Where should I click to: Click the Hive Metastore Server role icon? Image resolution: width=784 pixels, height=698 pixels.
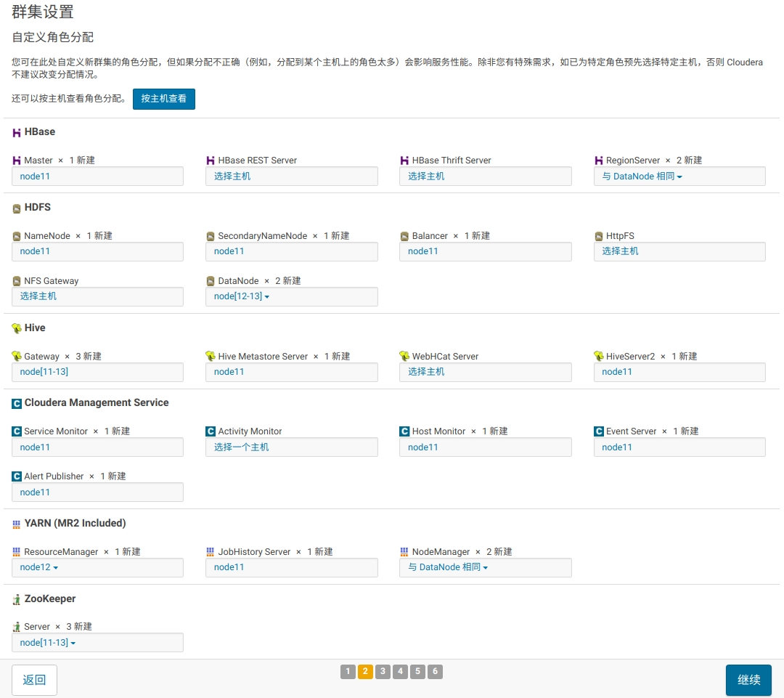click(211, 356)
